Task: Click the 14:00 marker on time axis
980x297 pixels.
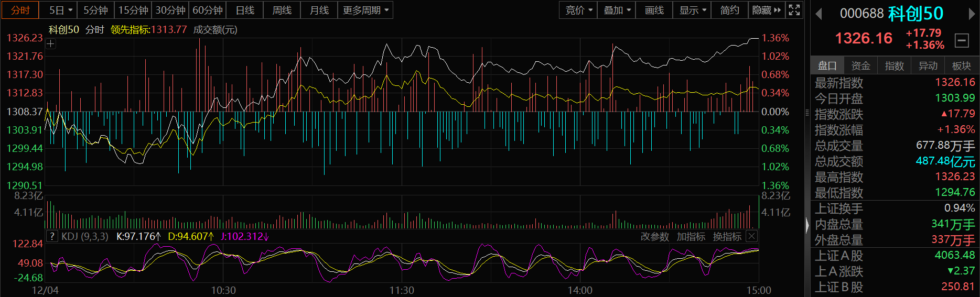Action: click(580, 290)
